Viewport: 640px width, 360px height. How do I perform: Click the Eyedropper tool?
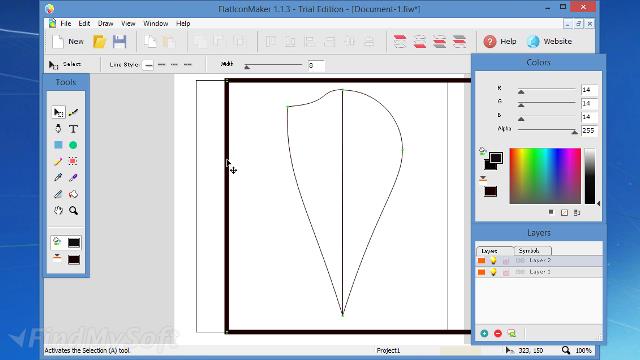coord(58,178)
